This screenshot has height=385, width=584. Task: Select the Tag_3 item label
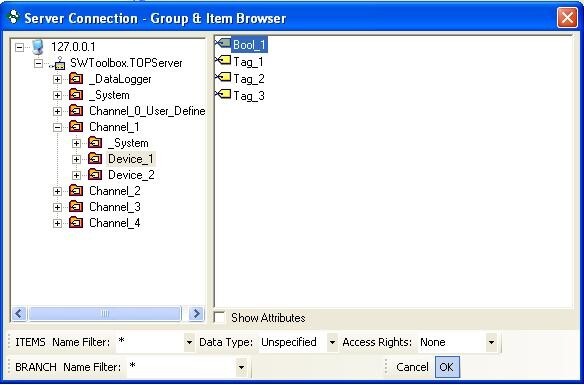coord(249,96)
